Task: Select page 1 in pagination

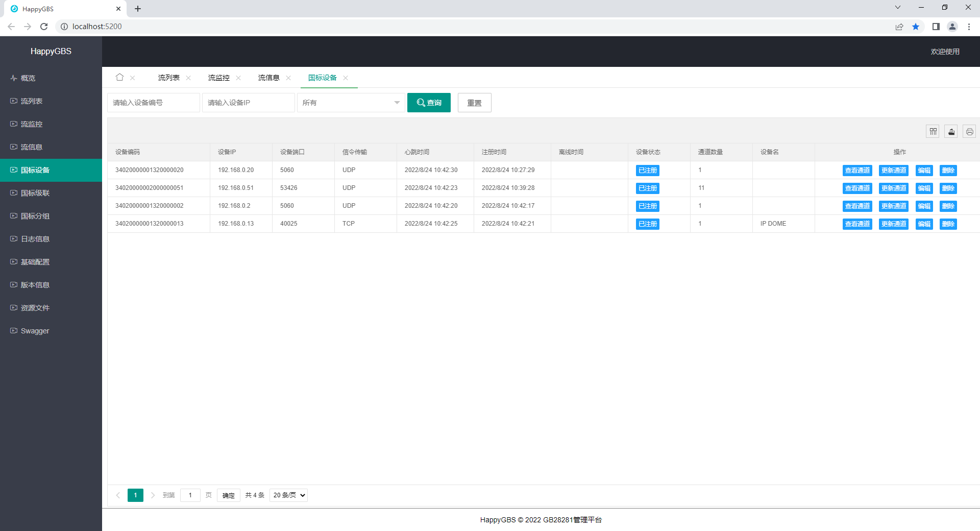Action: [135, 495]
